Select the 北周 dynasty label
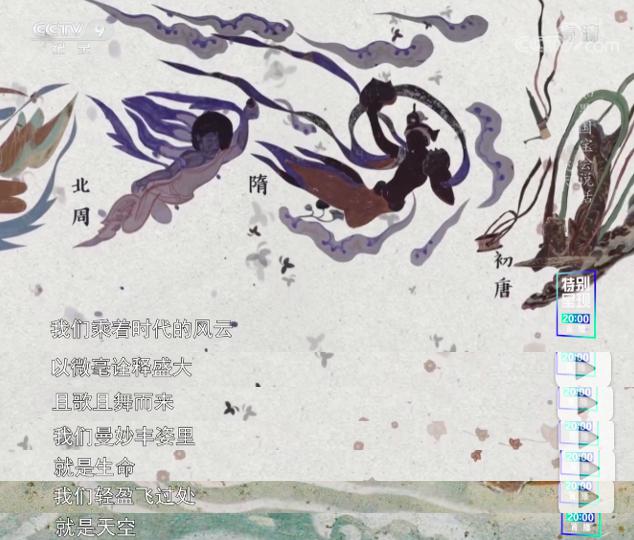 click(x=82, y=201)
